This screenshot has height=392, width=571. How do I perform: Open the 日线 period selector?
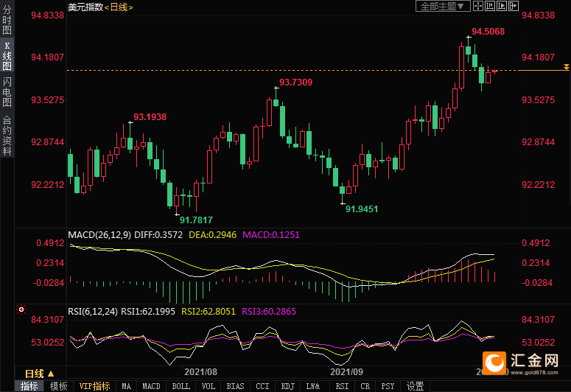[x=39, y=374]
